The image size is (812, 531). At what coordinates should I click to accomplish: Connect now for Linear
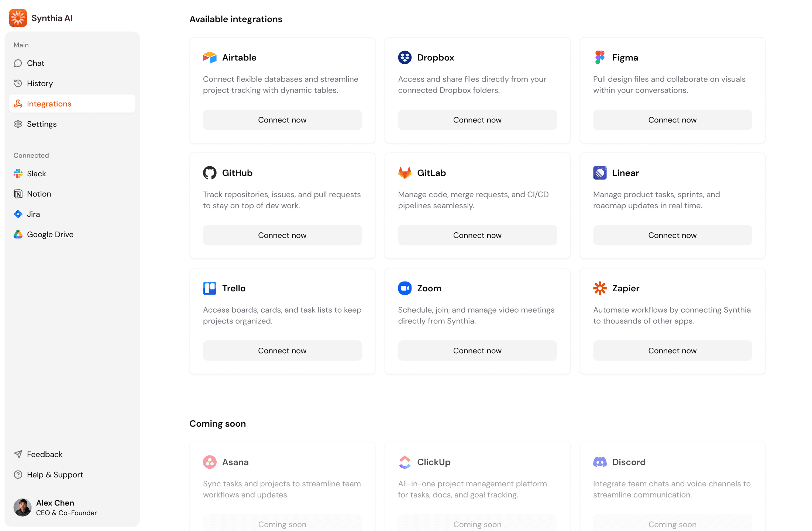(x=672, y=235)
